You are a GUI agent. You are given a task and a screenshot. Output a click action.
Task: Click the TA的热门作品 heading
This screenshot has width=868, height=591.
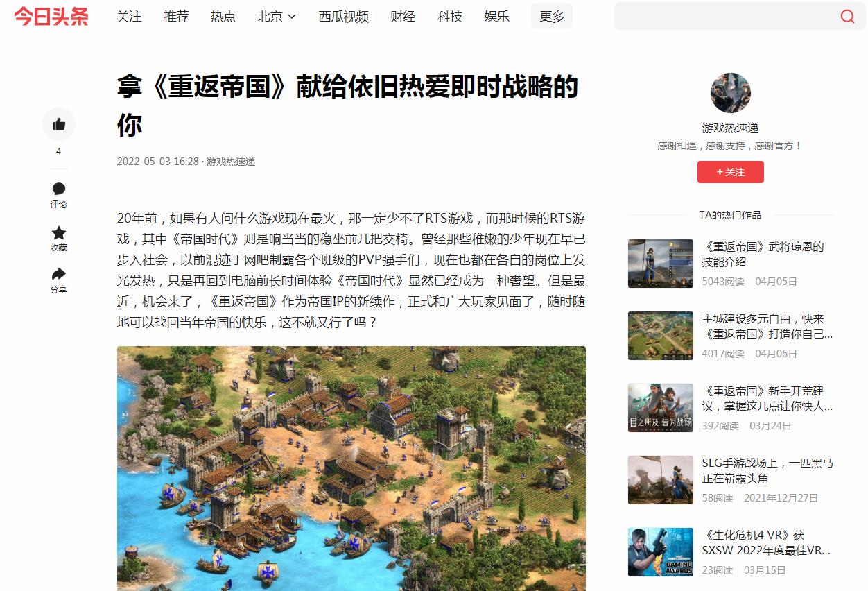point(730,215)
